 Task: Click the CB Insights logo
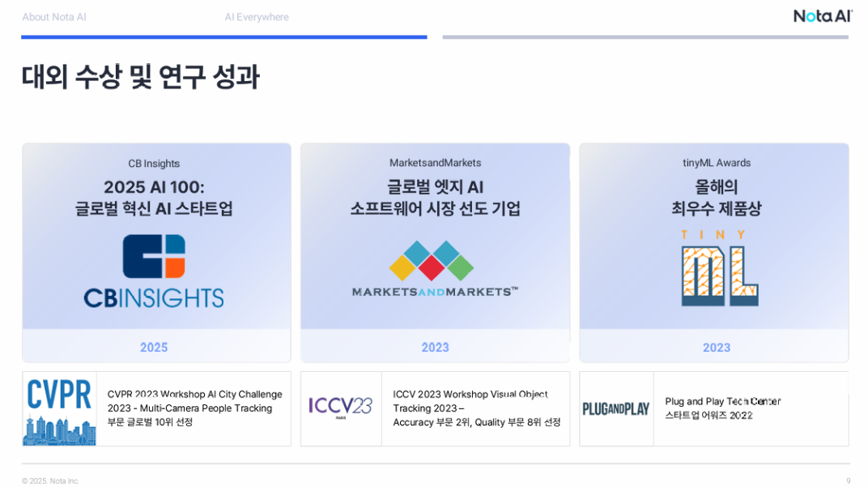point(154,271)
